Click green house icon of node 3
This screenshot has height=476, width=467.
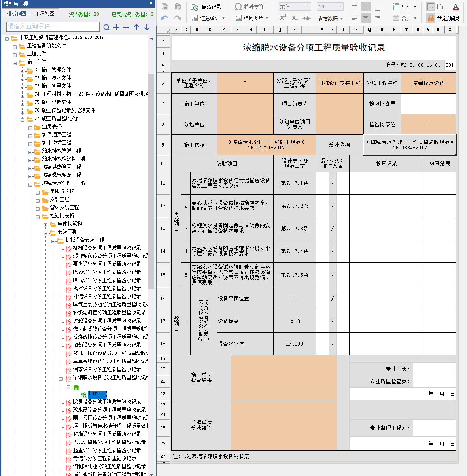coord(76,387)
